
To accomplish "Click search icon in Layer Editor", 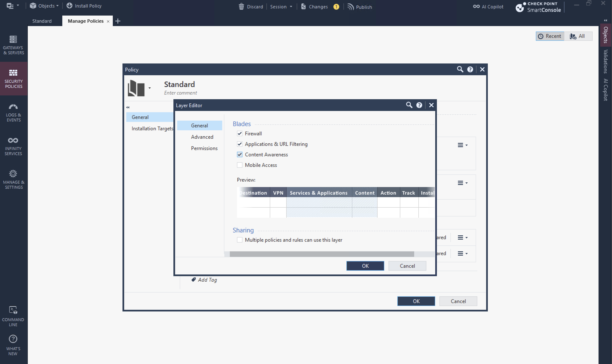I will click(x=409, y=105).
